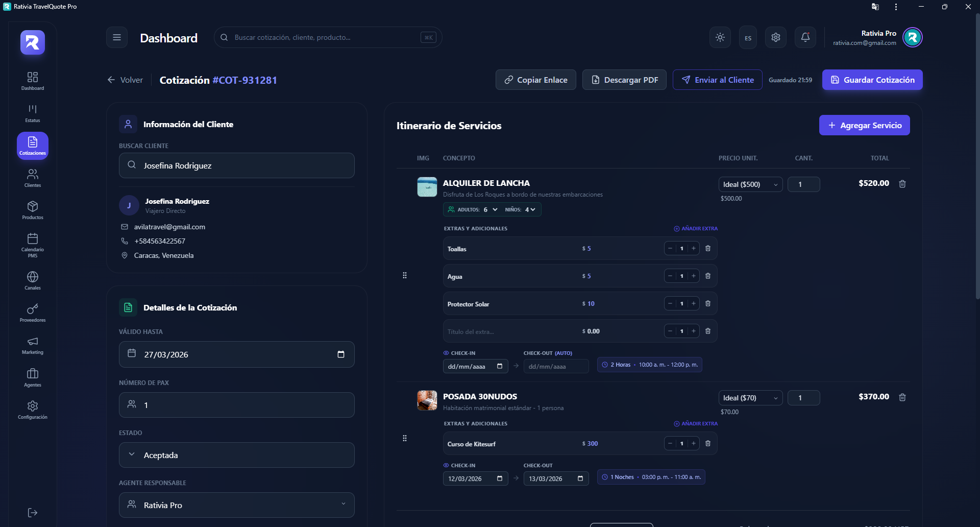Open the Agente Responsable dropdown
The width and height of the screenshot is (980, 527).
(x=237, y=505)
